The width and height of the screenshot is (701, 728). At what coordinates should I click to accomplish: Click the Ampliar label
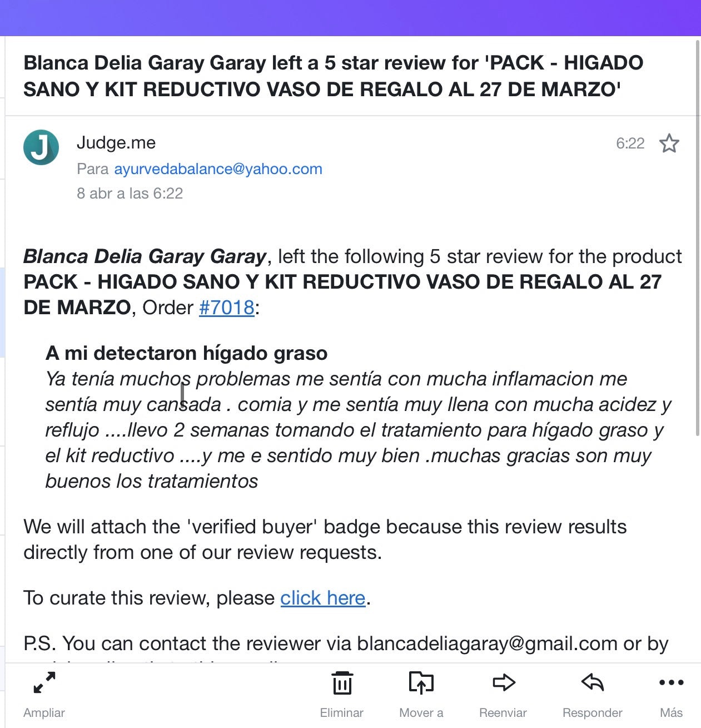pyautogui.click(x=44, y=712)
